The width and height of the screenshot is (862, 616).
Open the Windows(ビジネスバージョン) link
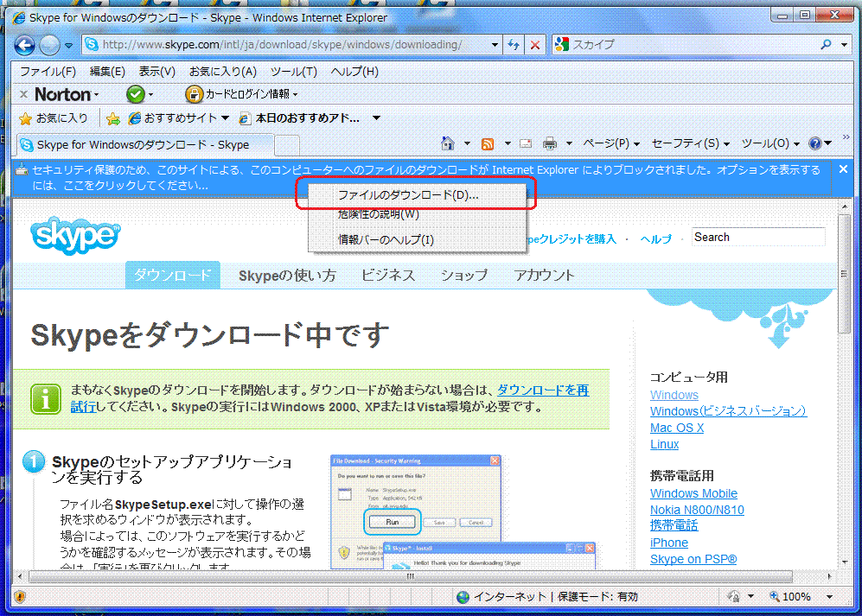[x=728, y=411]
